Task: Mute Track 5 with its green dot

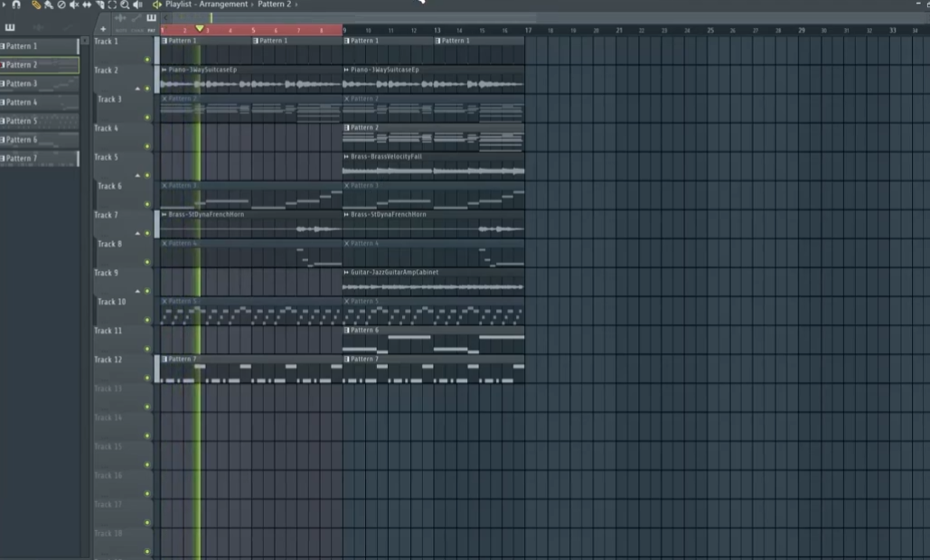Action: pos(147,175)
